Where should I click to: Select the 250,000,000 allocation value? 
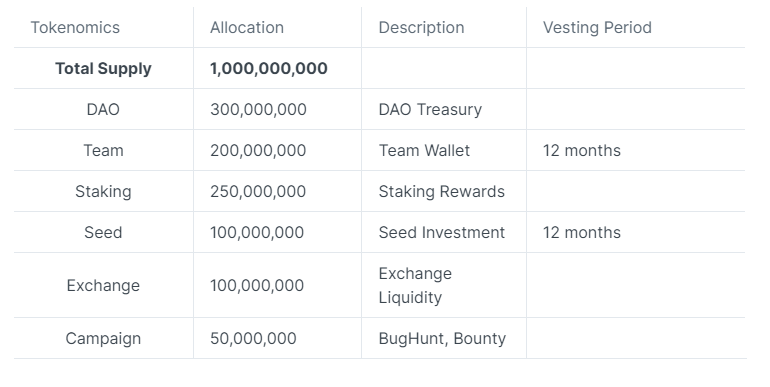coord(258,192)
